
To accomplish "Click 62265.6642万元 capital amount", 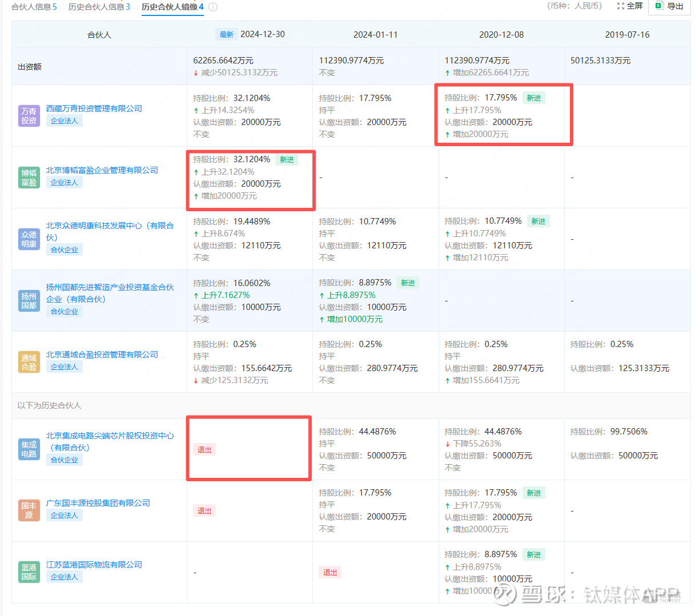I will pos(223,61).
